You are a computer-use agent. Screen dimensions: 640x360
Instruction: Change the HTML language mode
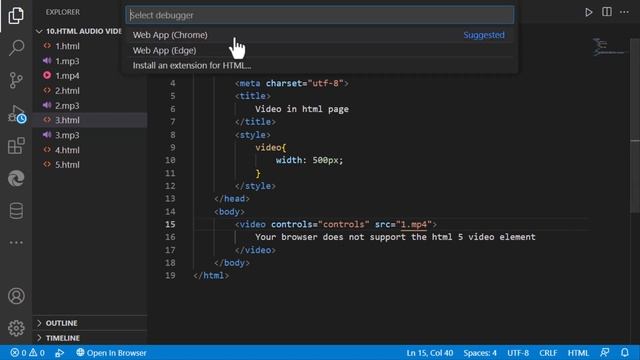[x=578, y=353]
